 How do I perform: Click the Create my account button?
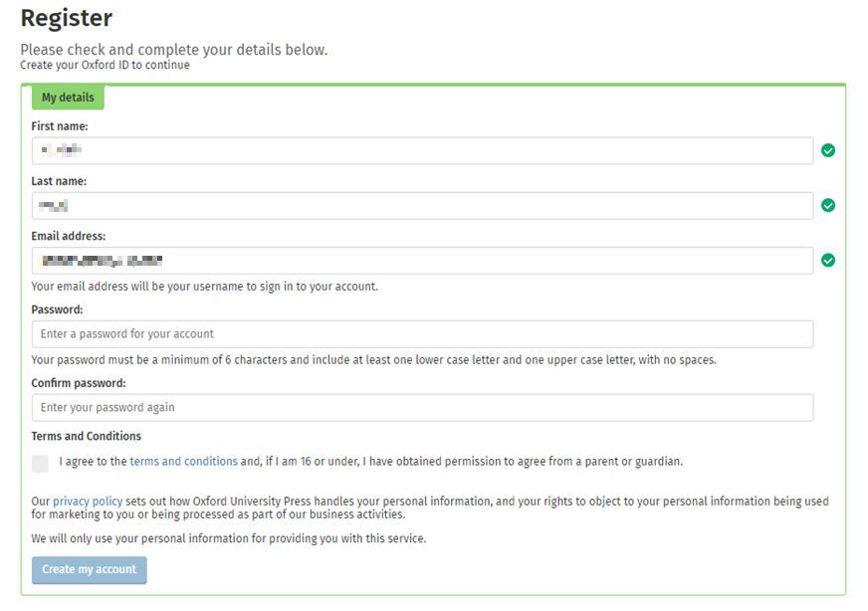(90, 569)
